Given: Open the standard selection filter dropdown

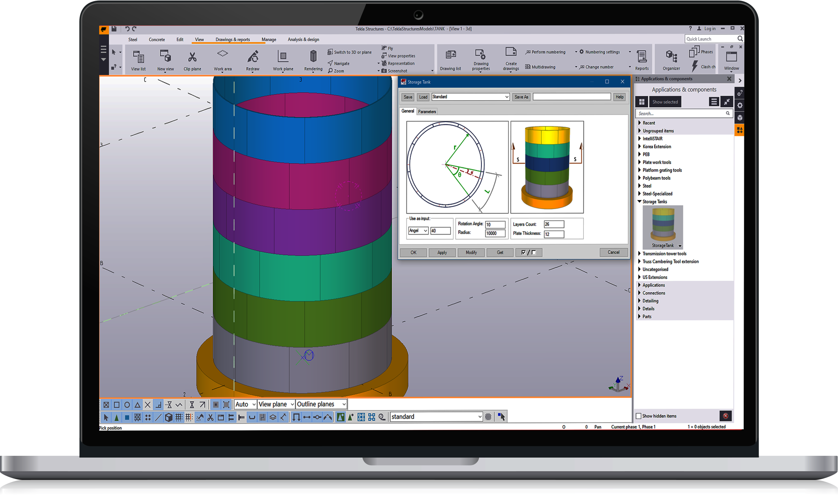Looking at the screenshot, I should point(436,416).
